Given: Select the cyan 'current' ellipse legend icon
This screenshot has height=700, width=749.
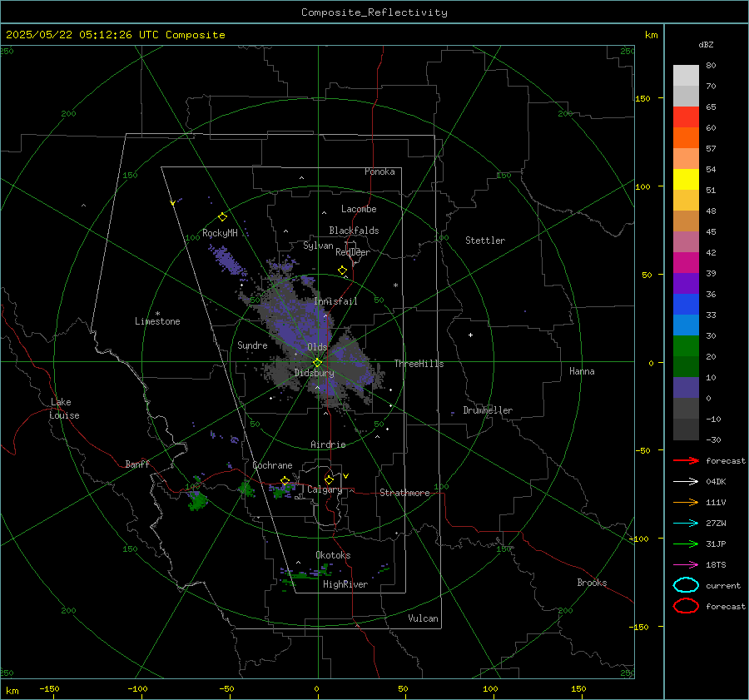Looking at the screenshot, I should pyautogui.click(x=686, y=585).
